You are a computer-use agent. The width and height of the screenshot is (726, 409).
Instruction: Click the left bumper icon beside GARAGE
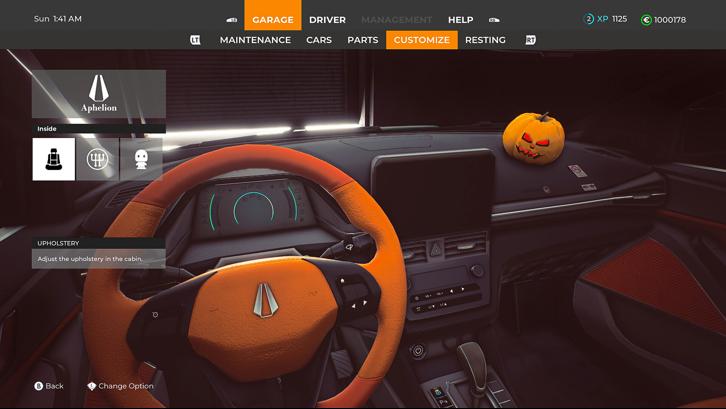(x=232, y=20)
